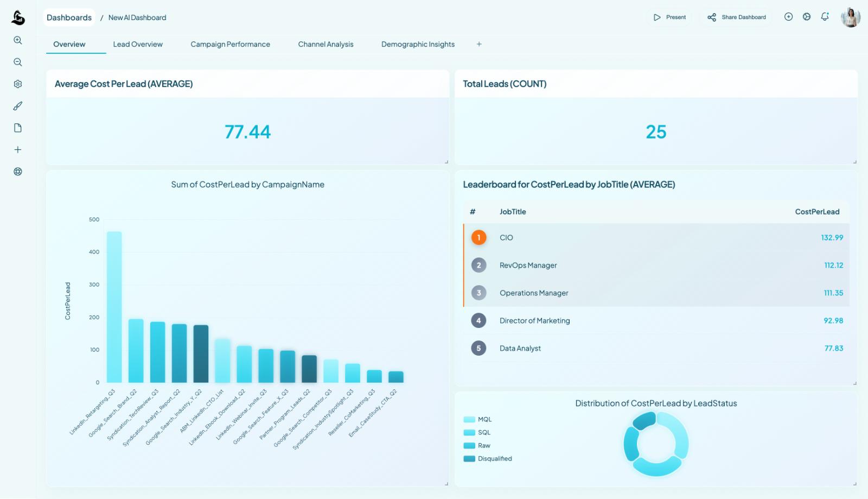The image size is (868, 499).
Task: Click the Raw color swatch in the legend
Action: pyautogui.click(x=469, y=445)
